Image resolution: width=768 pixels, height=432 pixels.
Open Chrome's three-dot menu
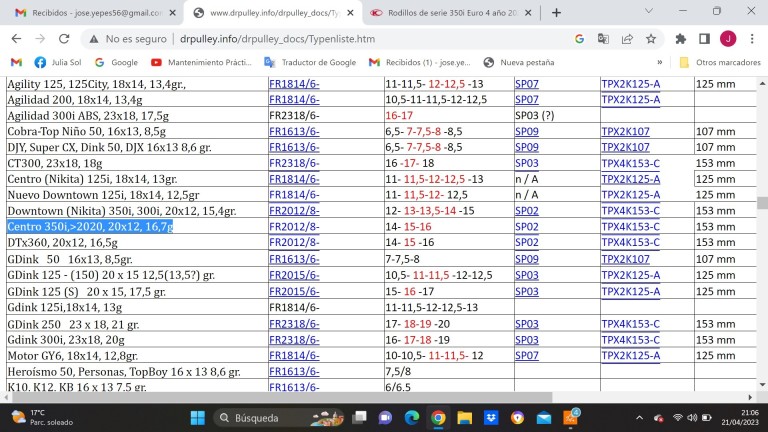click(x=752, y=39)
